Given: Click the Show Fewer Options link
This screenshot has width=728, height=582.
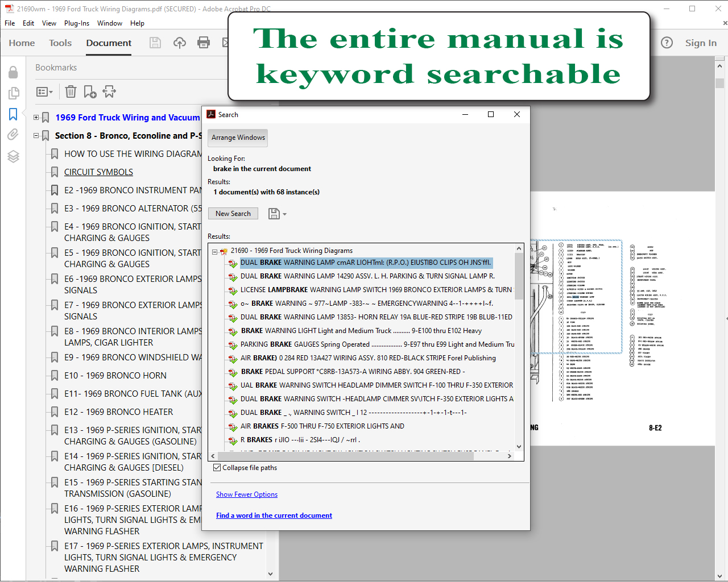Looking at the screenshot, I should pos(247,494).
